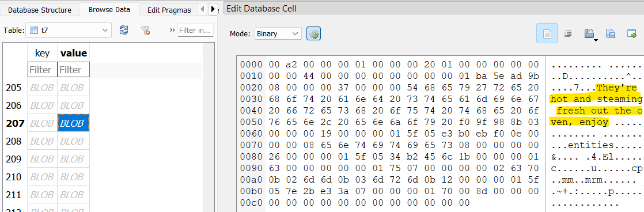Click the 'Filter in any column' search box

click(x=195, y=30)
